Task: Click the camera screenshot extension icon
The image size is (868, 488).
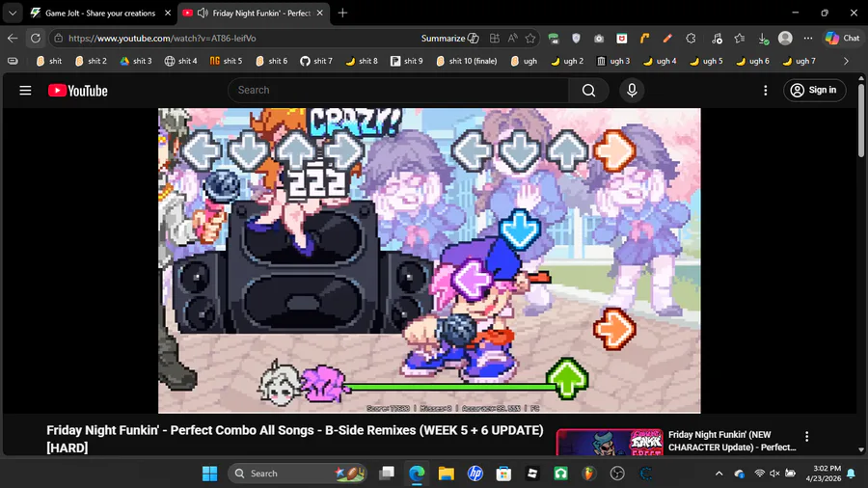Action: click(599, 39)
